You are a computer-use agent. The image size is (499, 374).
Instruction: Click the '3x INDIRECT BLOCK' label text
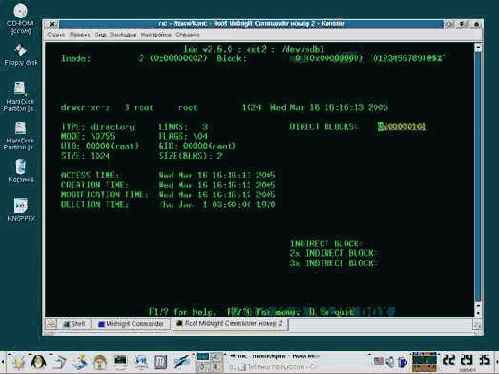[333, 263]
